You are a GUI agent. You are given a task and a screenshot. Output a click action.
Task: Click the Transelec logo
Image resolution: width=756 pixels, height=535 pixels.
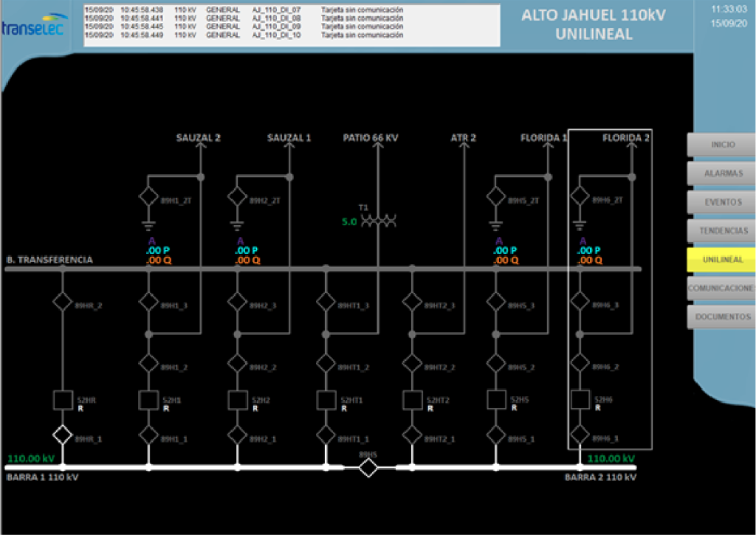click(x=33, y=24)
